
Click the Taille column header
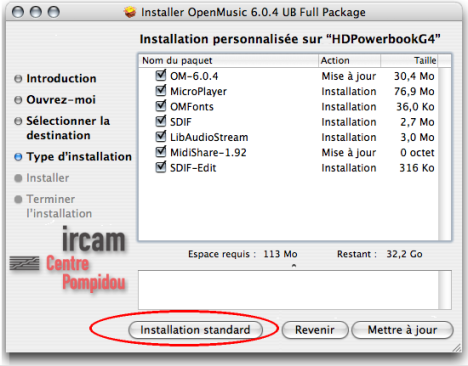click(409, 61)
